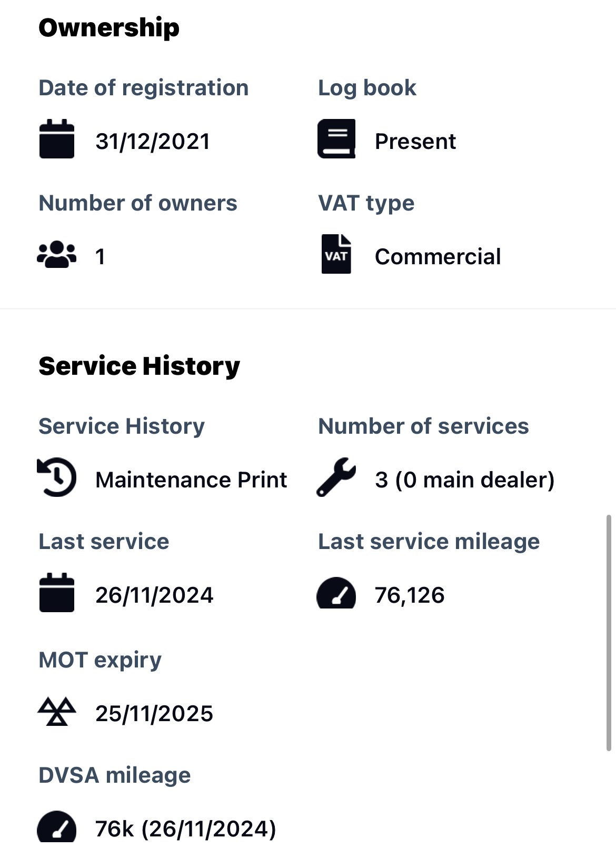
Task: Click the 76k (26/11/2024) DVSA value
Action: 186,829
